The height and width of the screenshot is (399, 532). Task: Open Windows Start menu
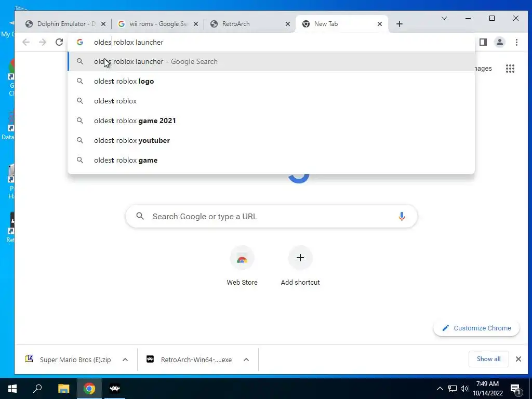(x=12, y=389)
